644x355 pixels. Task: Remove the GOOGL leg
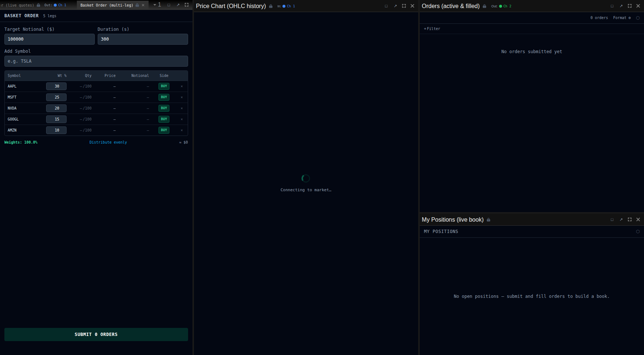[182, 119]
